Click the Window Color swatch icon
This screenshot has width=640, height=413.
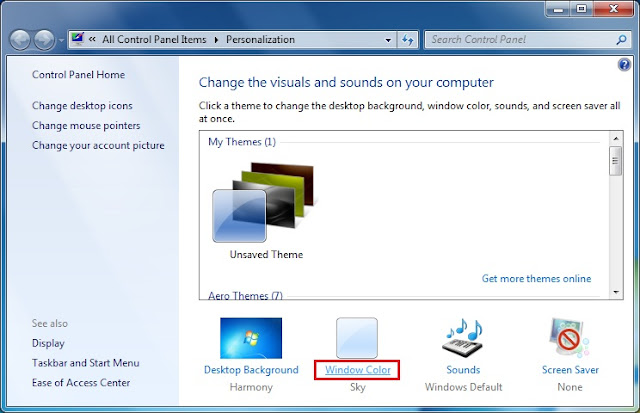357,338
